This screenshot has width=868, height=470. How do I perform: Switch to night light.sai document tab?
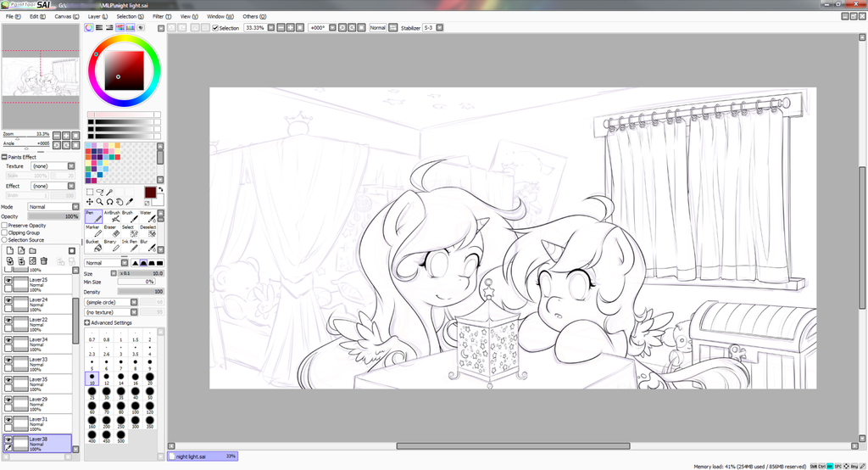click(203, 456)
